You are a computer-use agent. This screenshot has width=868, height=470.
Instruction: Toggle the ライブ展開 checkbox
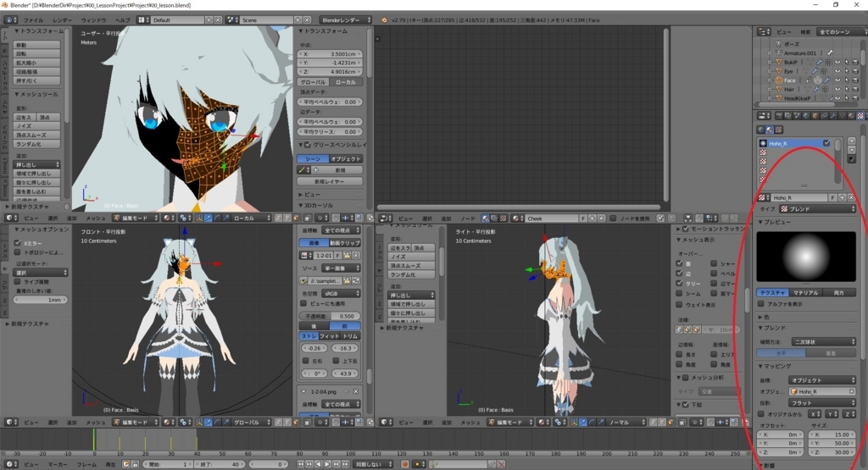tap(18, 281)
